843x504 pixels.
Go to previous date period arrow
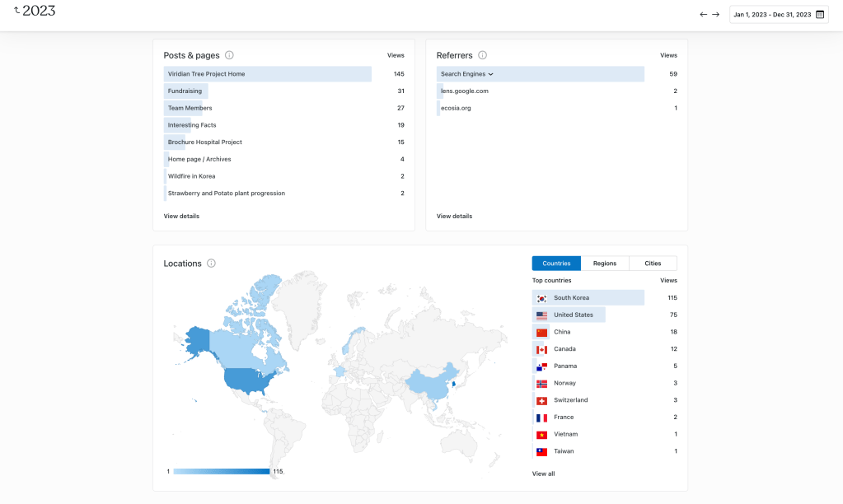[x=703, y=14]
